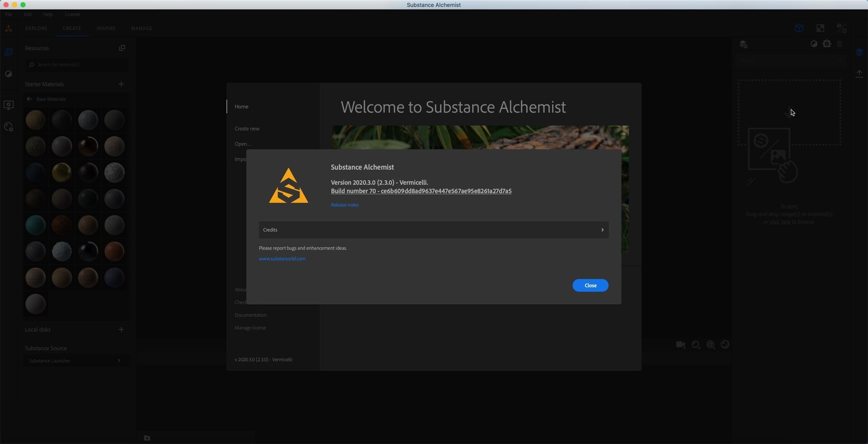Screen dimensions: 868x444
Task: Click 'v 2020.3.0 (2.3.0) - Vermicelli' footer text
Action: (x=263, y=359)
